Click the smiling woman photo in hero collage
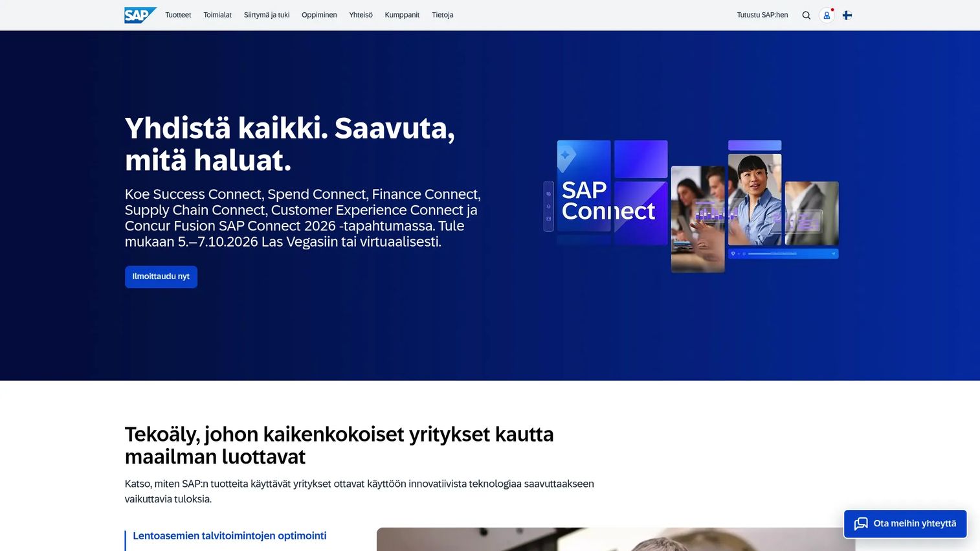 click(x=755, y=199)
